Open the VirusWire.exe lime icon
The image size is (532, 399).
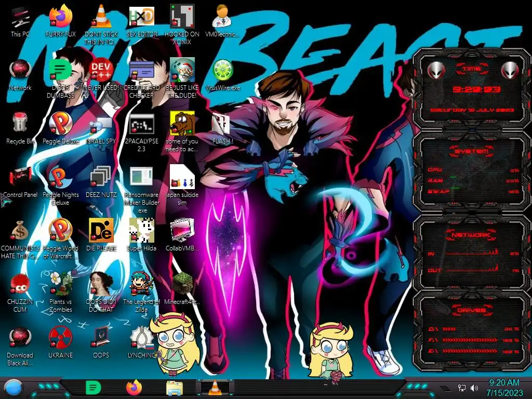222,75
